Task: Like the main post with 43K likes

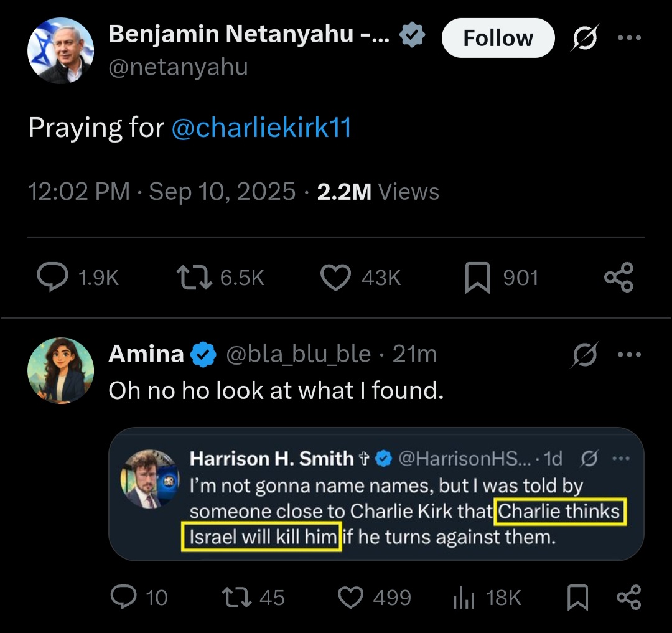Action: 335,278
